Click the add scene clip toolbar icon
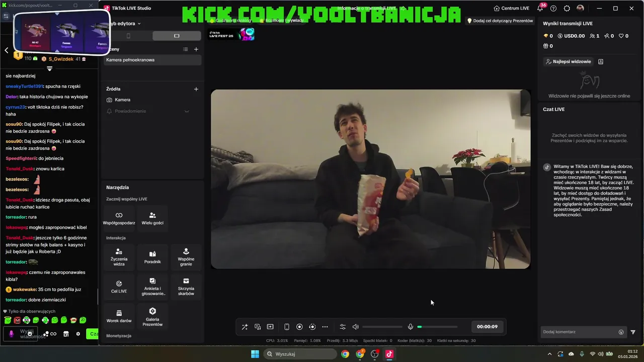 (x=270, y=327)
